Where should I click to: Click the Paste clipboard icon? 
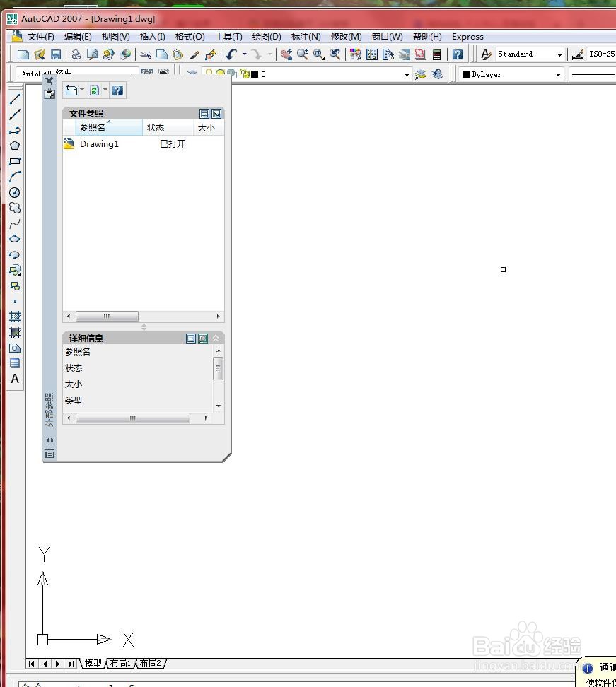(178, 54)
